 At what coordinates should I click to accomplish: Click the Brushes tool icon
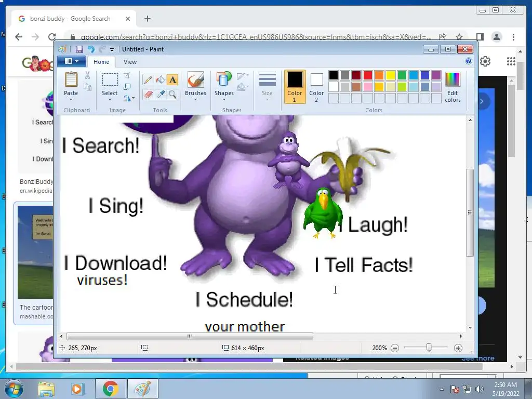pyautogui.click(x=195, y=79)
